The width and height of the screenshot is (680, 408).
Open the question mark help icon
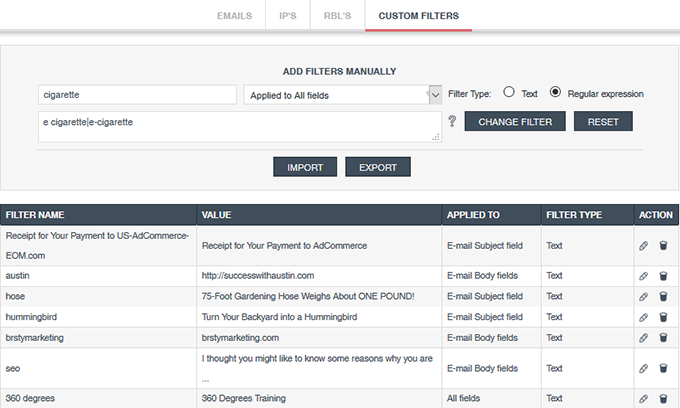452,121
